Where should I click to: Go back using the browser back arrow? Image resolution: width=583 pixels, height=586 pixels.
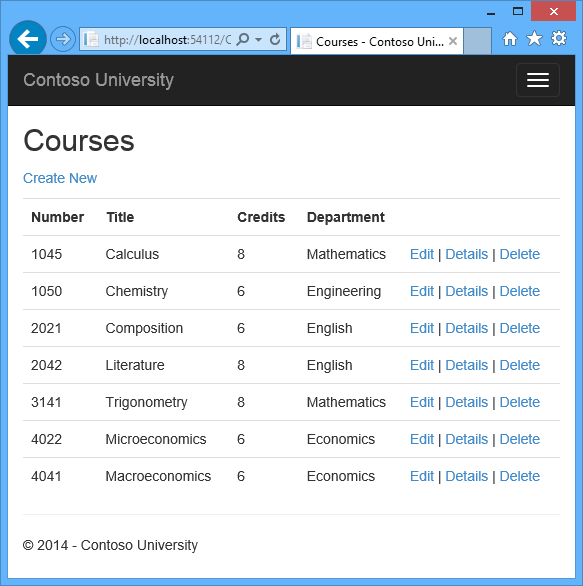pos(28,38)
